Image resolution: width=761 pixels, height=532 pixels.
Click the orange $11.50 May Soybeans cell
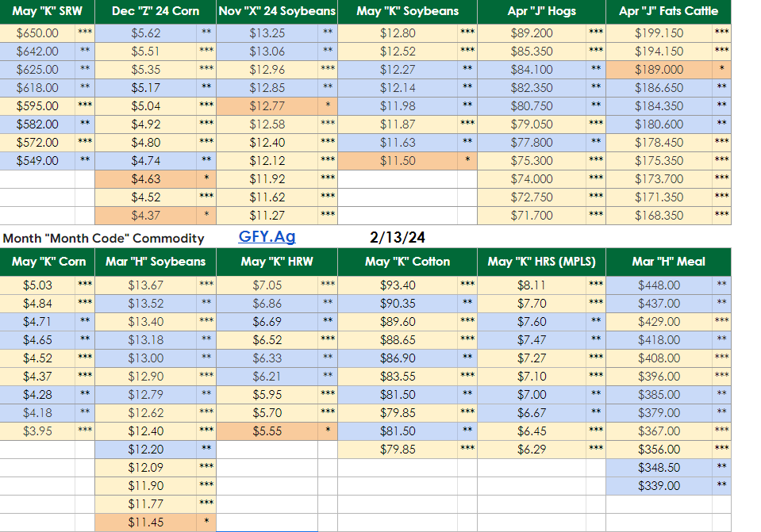[x=397, y=161]
